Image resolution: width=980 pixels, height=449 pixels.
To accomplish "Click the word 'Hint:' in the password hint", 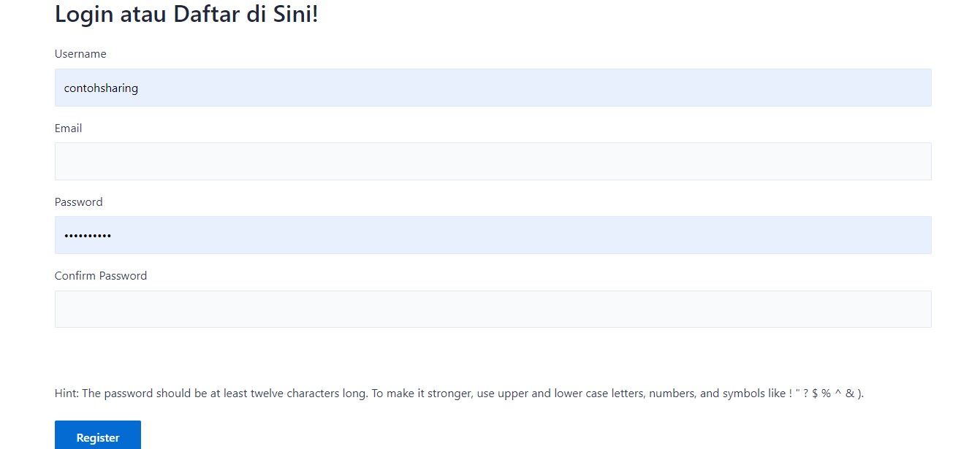I will (67, 394).
